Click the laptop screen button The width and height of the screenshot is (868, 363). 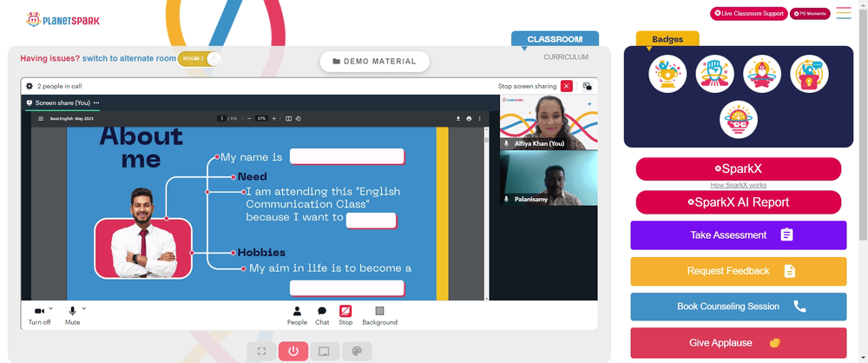click(325, 352)
